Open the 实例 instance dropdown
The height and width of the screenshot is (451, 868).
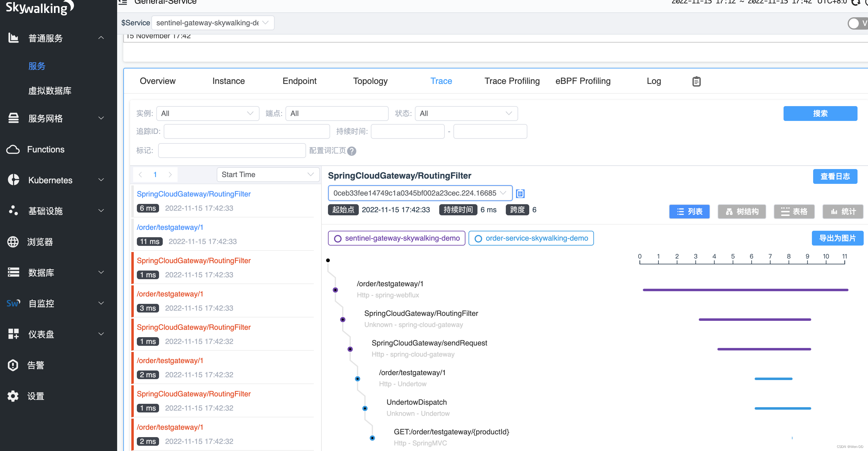click(x=207, y=113)
